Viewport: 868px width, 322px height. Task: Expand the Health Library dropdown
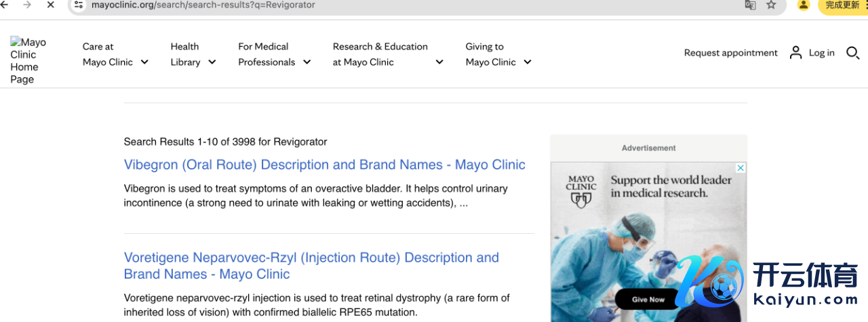pos(193,54)
